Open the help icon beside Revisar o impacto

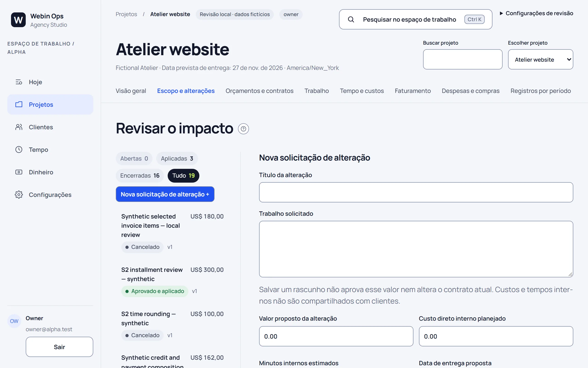pos(243,129)
